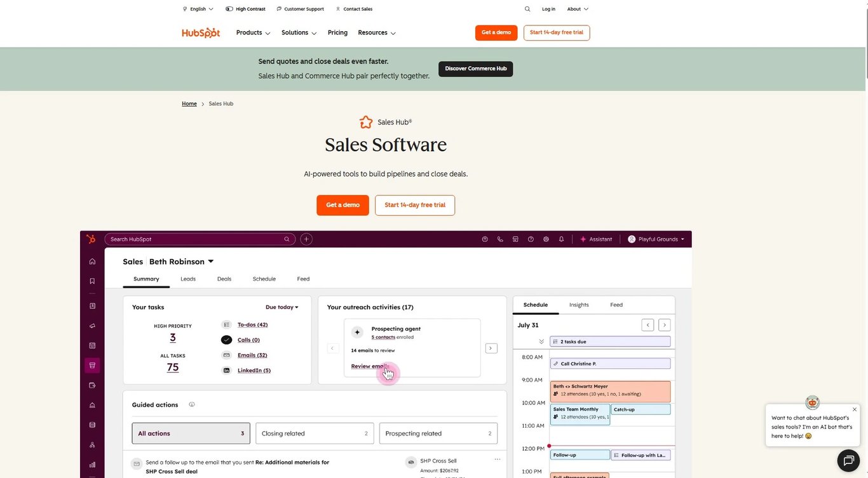Open the Automation workflows sidebar icon

[x=92, y=445]
